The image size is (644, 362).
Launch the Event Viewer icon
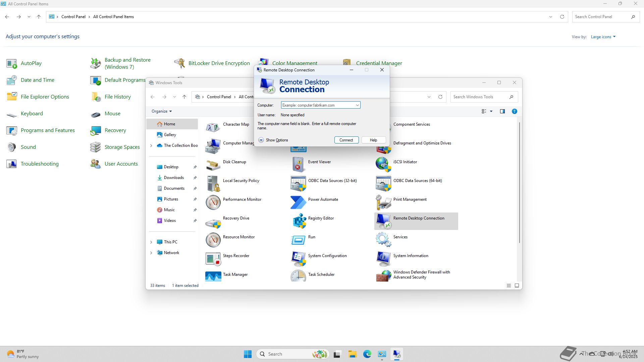click(298, 165)
